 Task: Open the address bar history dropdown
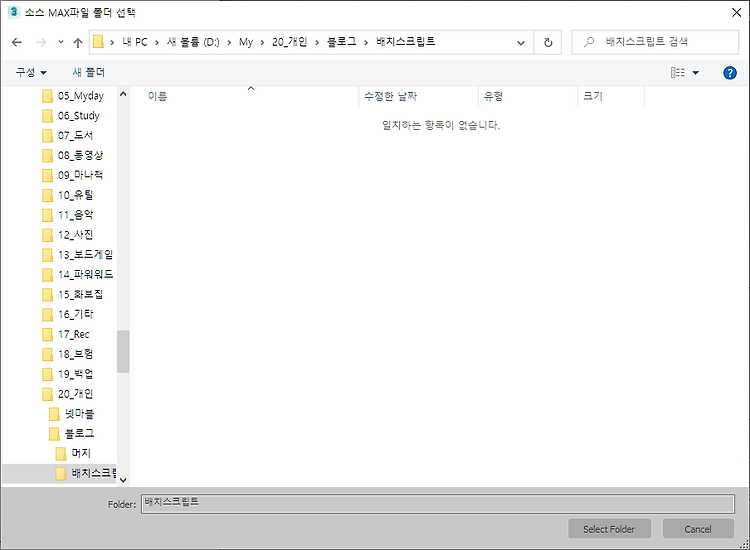point(521,43)
